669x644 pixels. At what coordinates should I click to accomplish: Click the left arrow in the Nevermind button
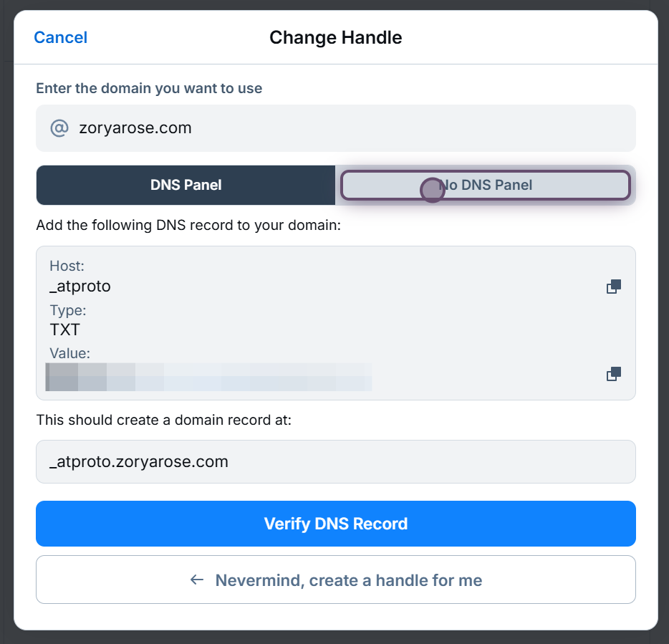tap(197, 580)
